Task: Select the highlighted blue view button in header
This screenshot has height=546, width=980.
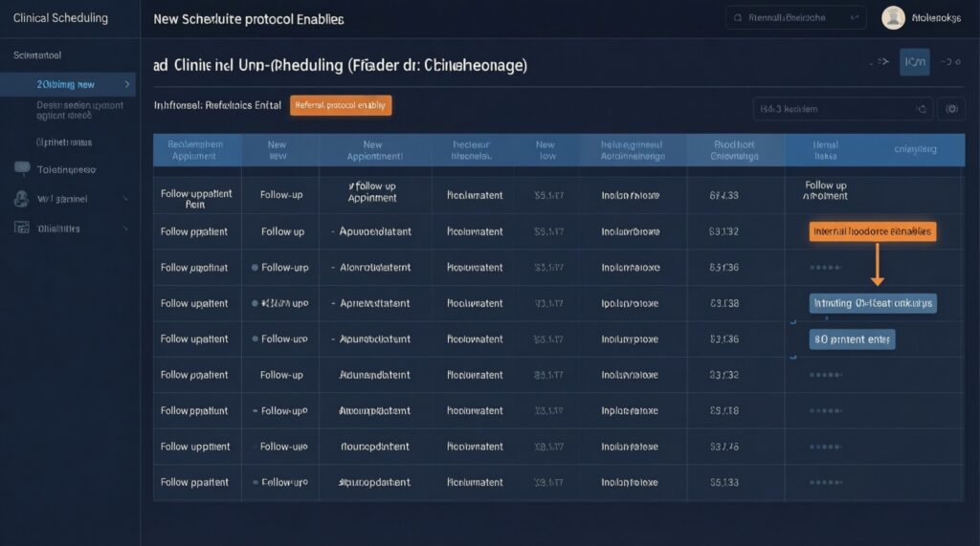Action: point(914,63)
